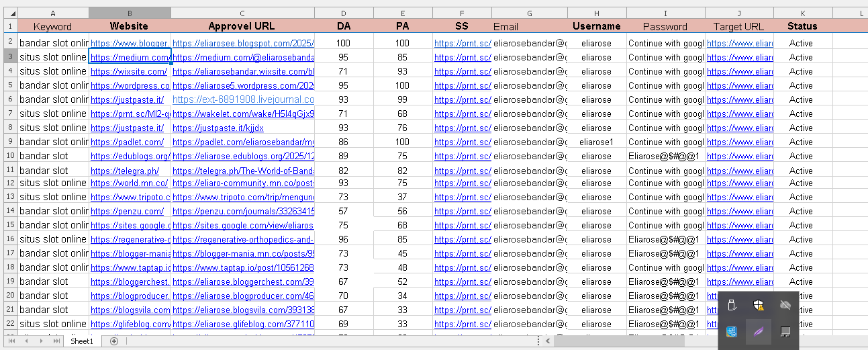Click the SS header cell
This screenshot has height=350, width=868.
462,26
